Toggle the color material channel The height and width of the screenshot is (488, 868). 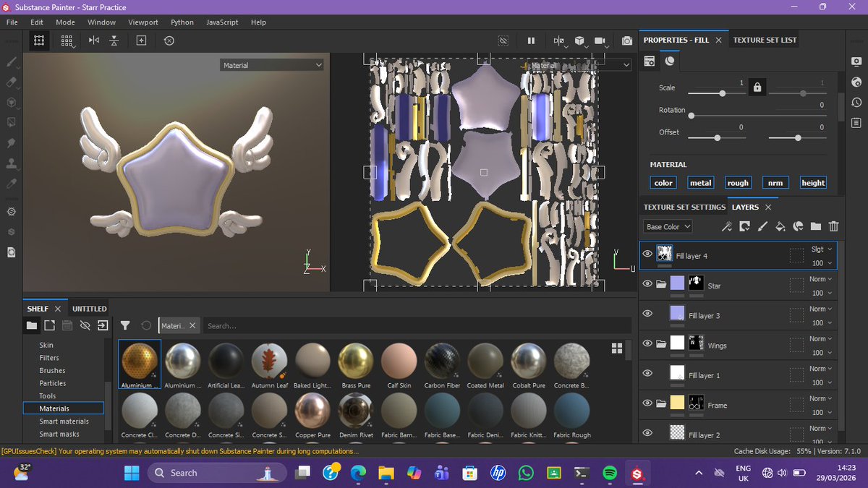point(663,183)
